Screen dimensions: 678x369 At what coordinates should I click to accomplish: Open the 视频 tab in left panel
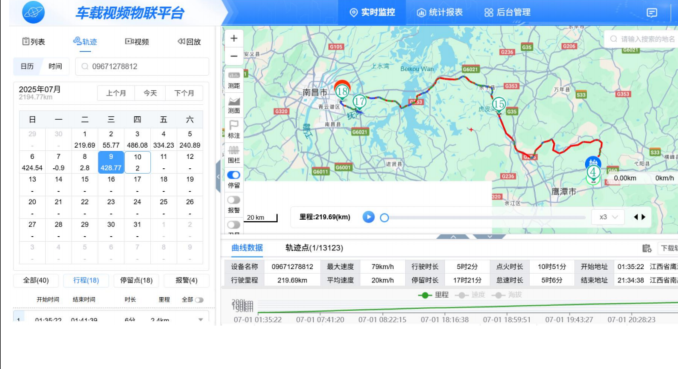(x=137, y=42)
